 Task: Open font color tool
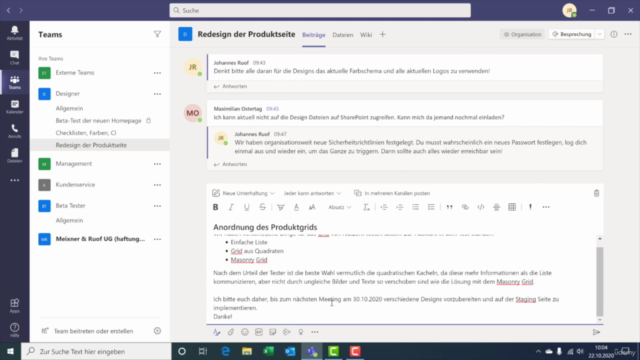[x=296, y=207]
